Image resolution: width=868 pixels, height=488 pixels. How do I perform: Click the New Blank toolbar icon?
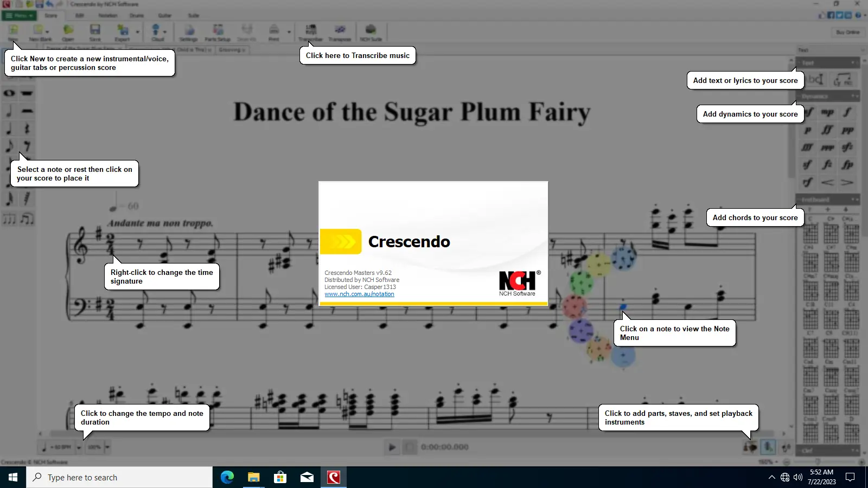pos(40,31)
